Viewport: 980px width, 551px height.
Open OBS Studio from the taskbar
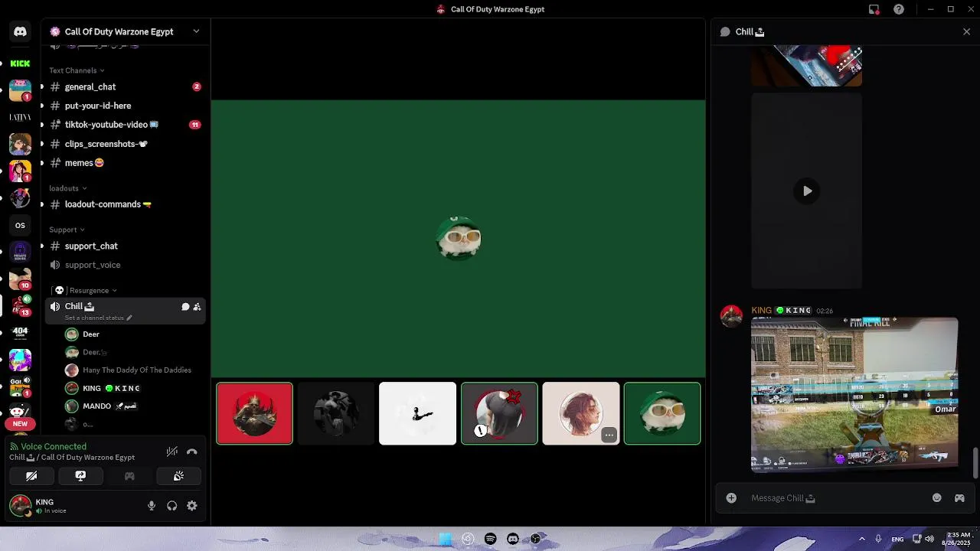point(536,539)
